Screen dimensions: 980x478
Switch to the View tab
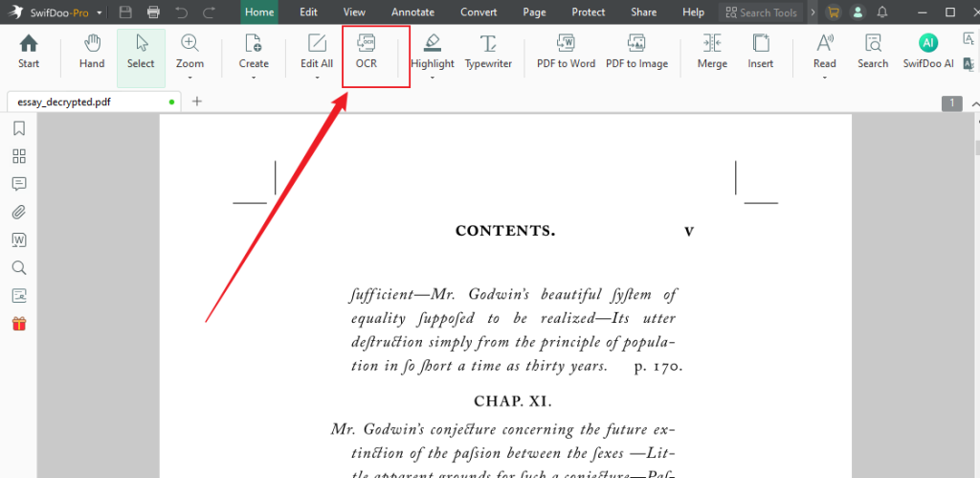[354, 11]
